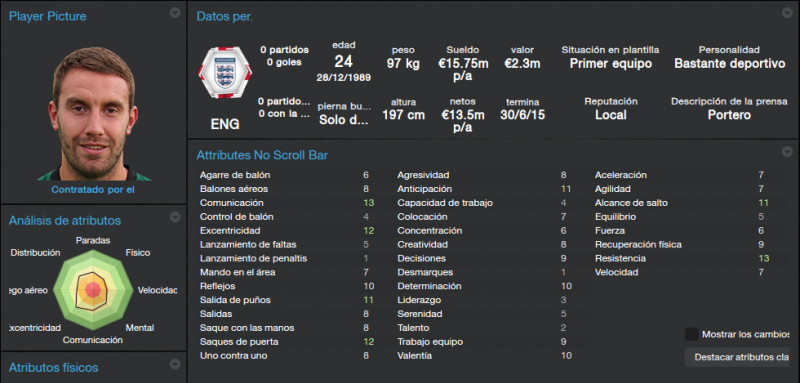Click the ENG nationality label

click(x=225, y=124)
